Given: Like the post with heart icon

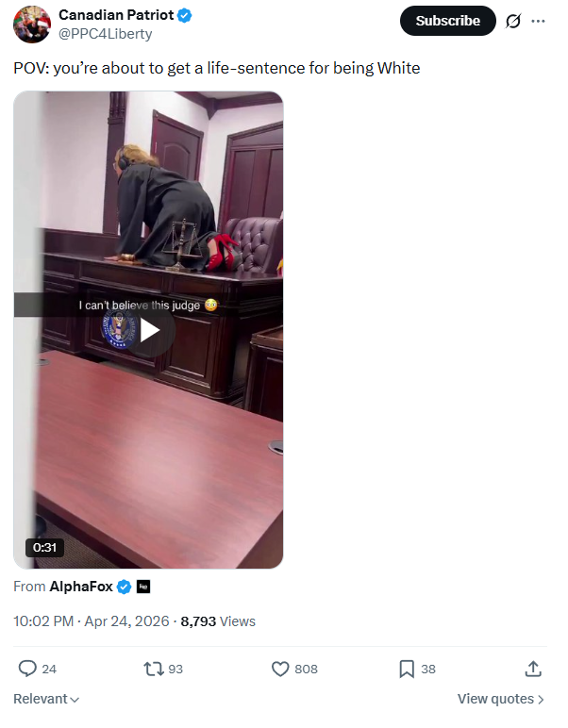Looking at the screenshot, I should (280, 669).
